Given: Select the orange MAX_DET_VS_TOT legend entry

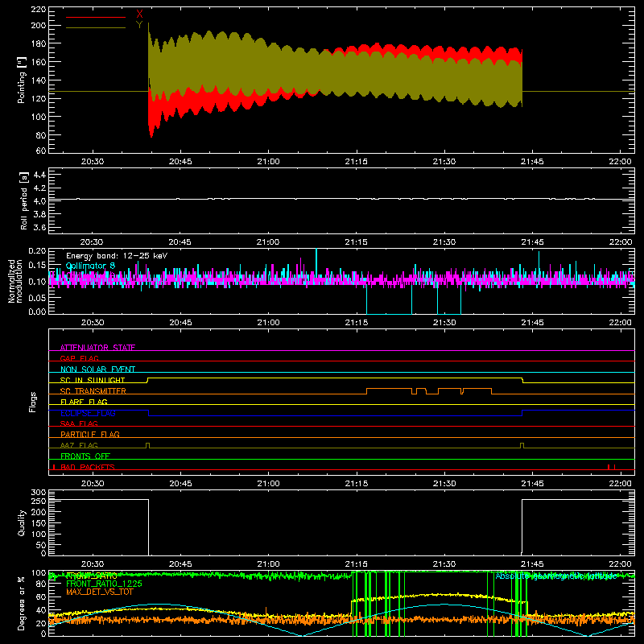Looking at the screenshot, I should [x=99, y=592].
